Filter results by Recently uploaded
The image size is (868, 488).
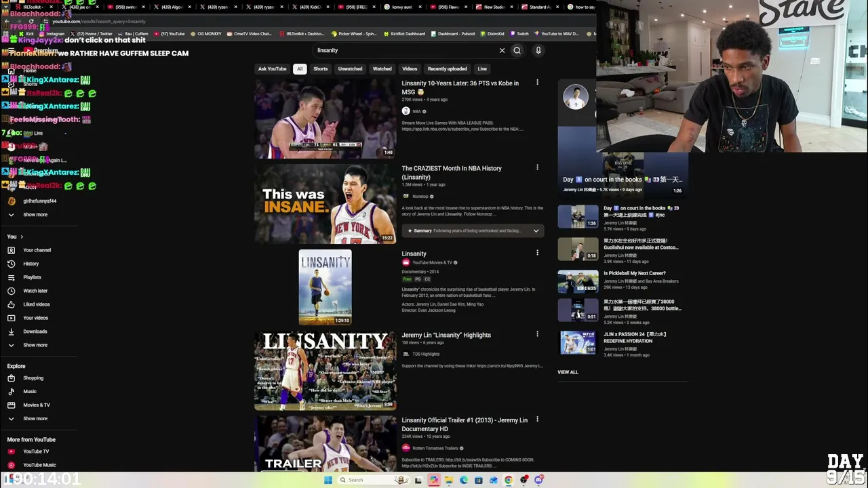pos(447,68)
